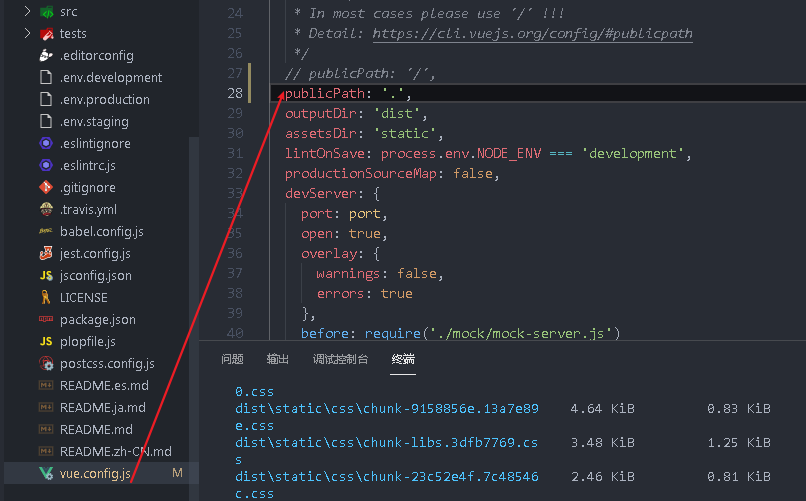806x501 pixels.
Task: Open README.md in the explorer
Action: (x=96, y=430)
